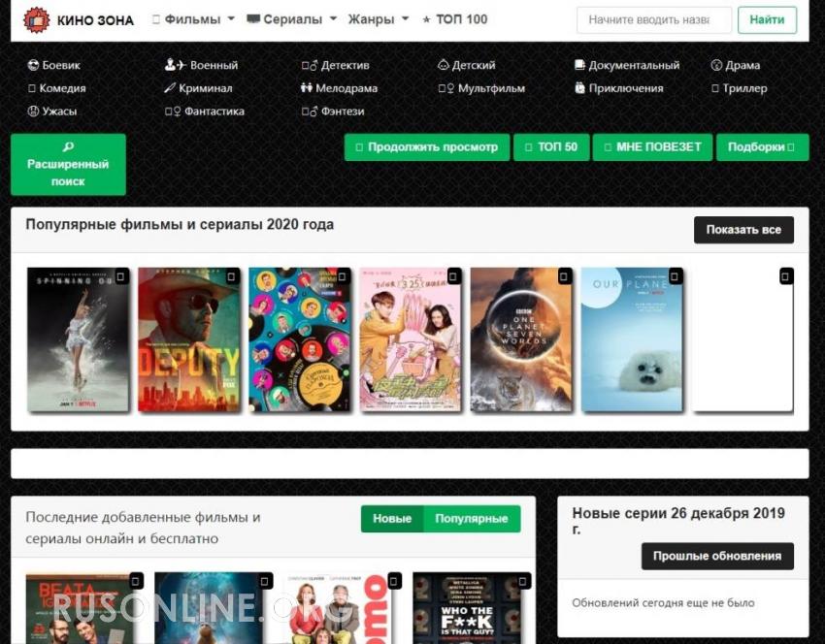Select the Боевик genre icon
Screen dimensions: 825x644
pos(33,65)
